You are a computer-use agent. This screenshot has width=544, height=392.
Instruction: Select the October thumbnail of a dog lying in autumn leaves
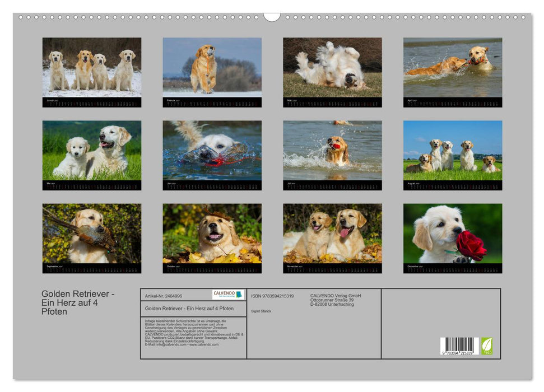(212, 239)
